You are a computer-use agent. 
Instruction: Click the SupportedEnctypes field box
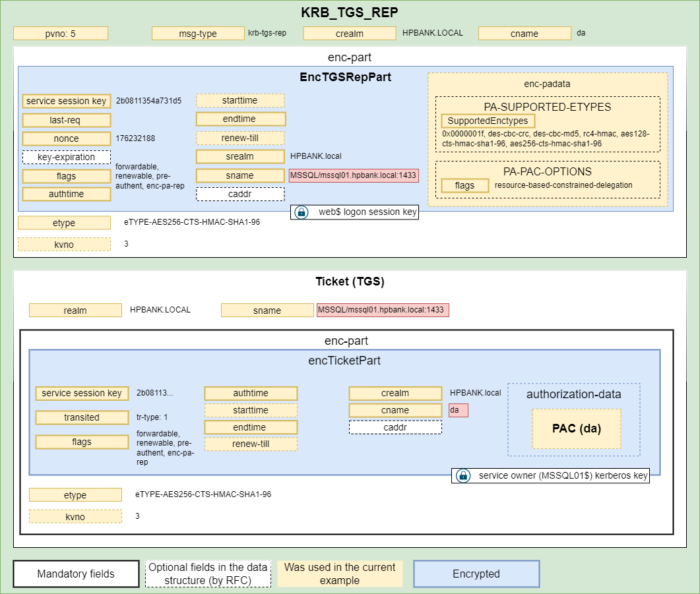[488, 121]
